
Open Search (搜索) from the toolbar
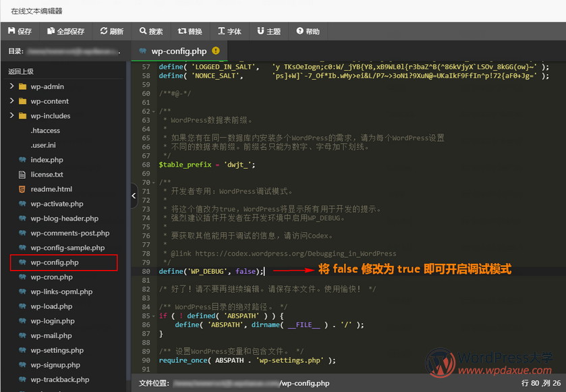pos(151,31)
